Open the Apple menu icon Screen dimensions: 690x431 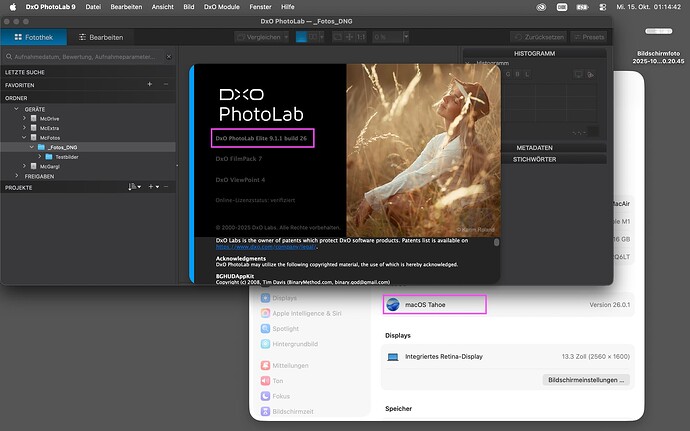point(12,7)
